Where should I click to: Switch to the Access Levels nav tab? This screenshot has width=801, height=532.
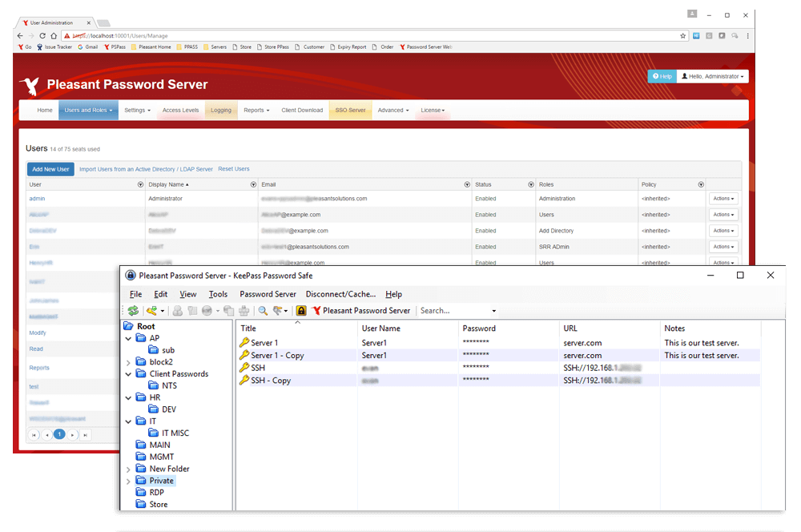tap(180, 111)
